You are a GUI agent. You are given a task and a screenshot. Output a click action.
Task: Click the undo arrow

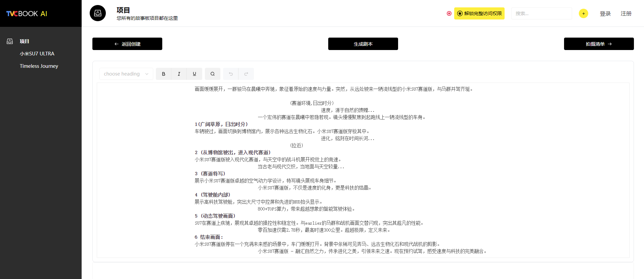(231, 74)
